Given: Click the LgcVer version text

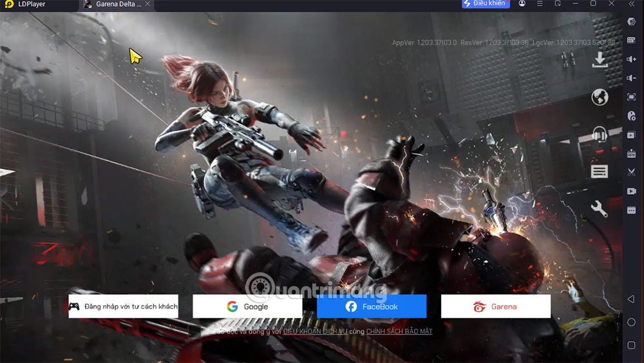Looking at the screenshot, I should pos(574,43).
